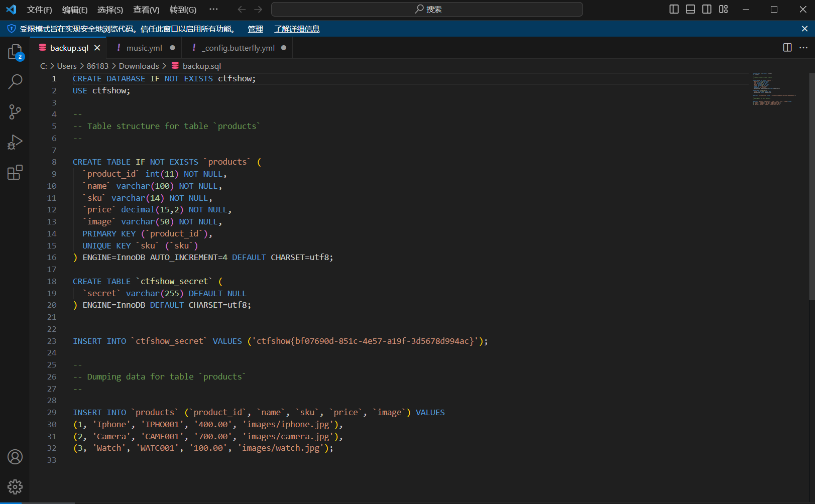Image resolution: width=815 pixels, height=504 pixels.
Task: Click the 搜索 command center box
Action: pos(427,9)
